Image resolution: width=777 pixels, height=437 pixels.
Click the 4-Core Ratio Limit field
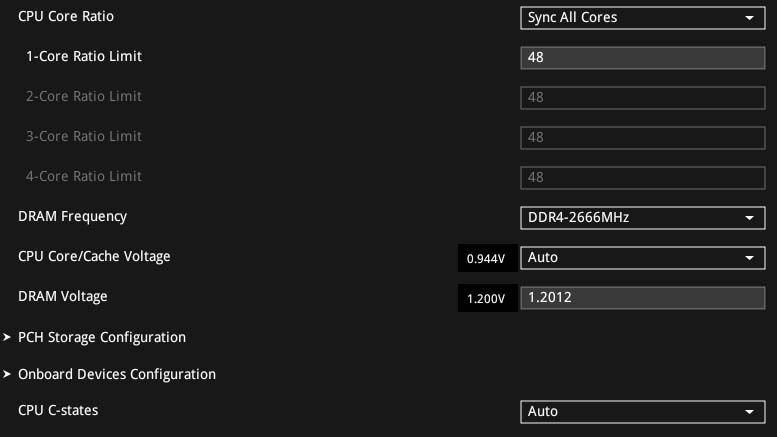click(641, 177)
